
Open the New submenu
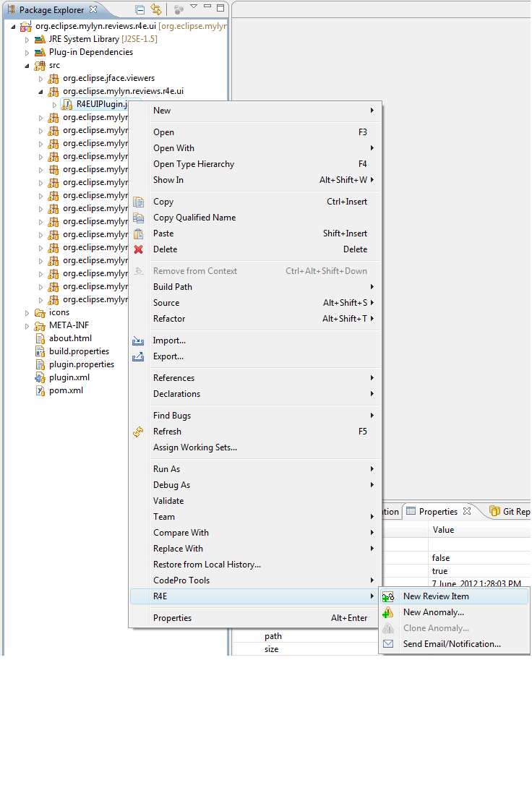coord(255,111)
